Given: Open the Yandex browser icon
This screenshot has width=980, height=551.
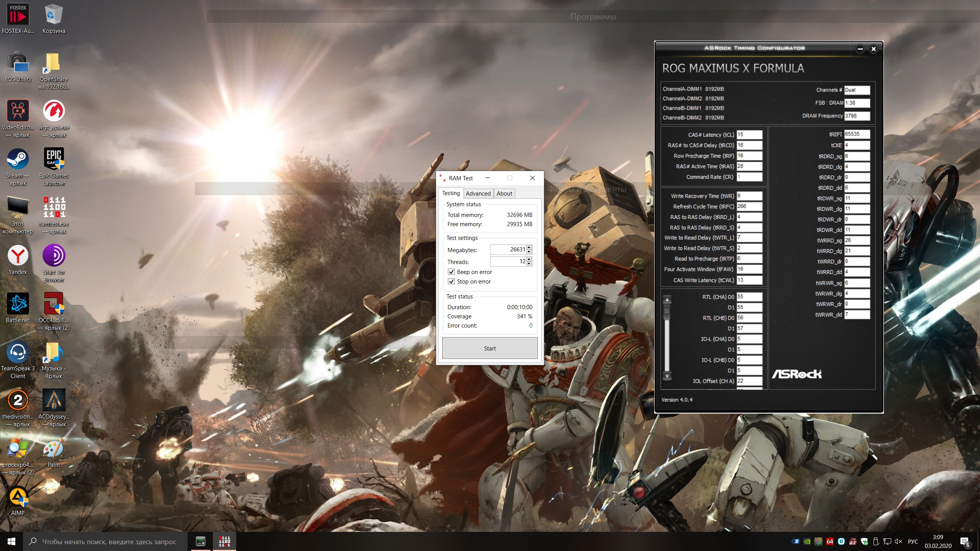Looking at the screenshot, I should pos(18,256).
